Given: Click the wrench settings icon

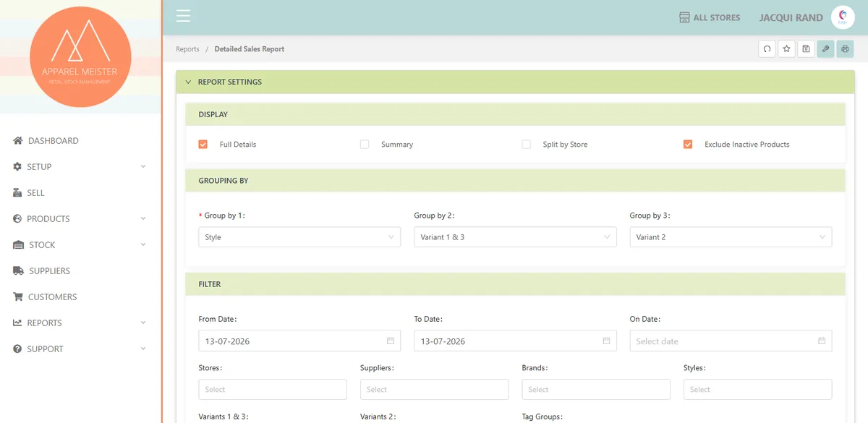Looking at the screenshot, I should click(825, 49).
